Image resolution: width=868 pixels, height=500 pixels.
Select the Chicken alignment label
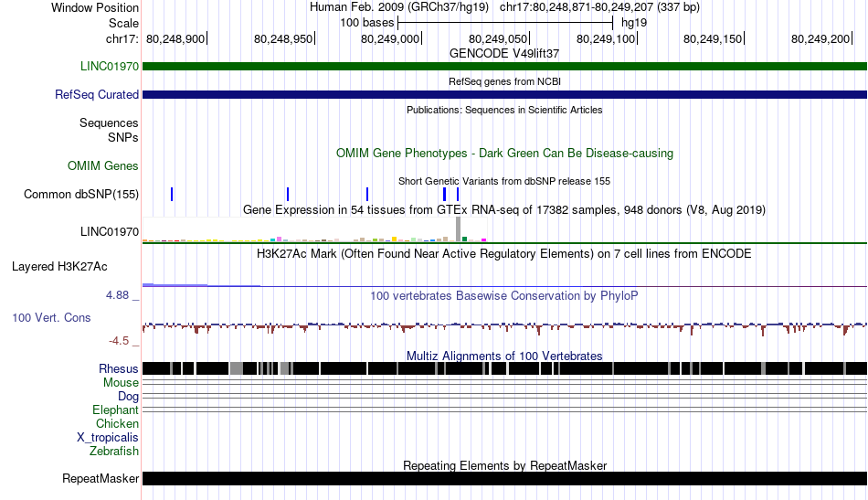(x=117, y=423)
